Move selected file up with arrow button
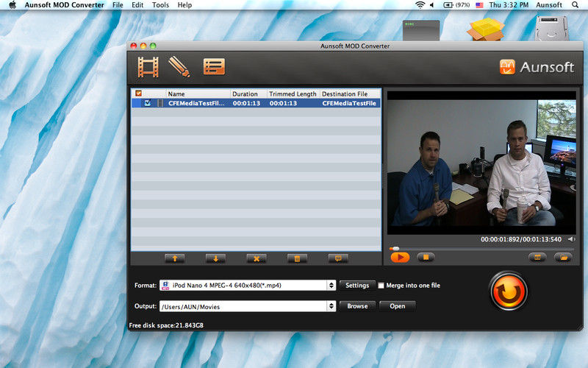This screenshot has height=368, width=588. tap(175, 258)
